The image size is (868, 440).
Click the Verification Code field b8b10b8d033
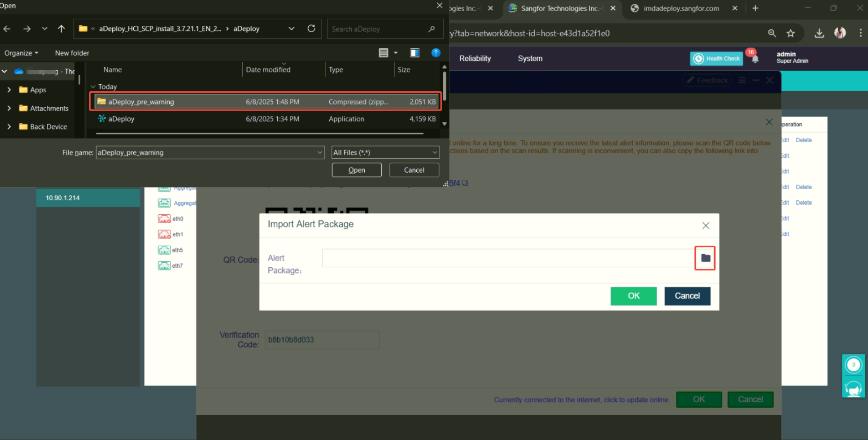coord(322,340)
